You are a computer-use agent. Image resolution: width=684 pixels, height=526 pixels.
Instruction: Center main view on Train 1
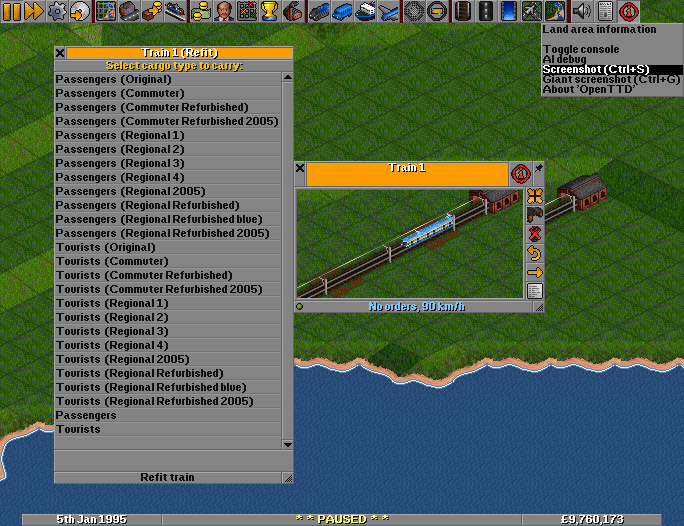pyautogui.click(x=535, y=196)
